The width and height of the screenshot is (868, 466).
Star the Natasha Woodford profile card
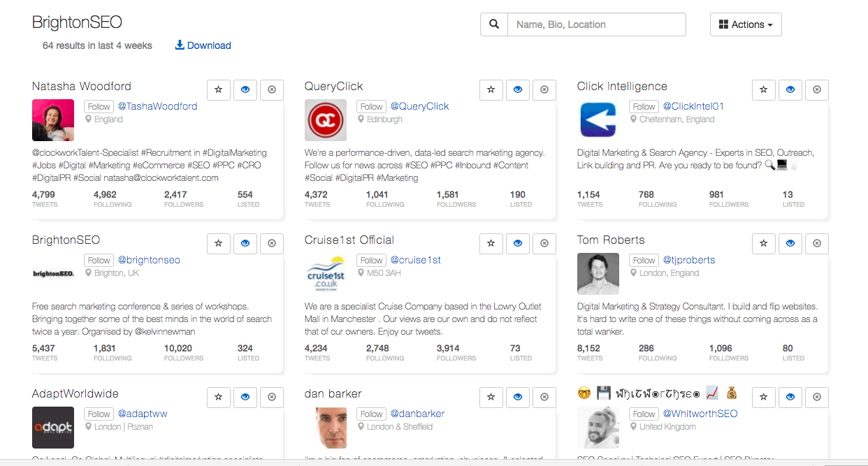[219, 89]
